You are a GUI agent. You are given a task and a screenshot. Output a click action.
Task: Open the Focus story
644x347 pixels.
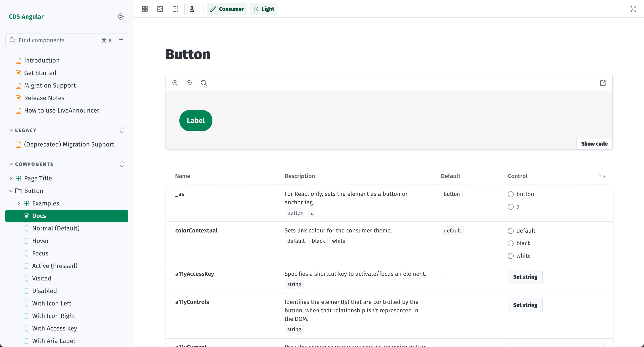coord(40,253)
